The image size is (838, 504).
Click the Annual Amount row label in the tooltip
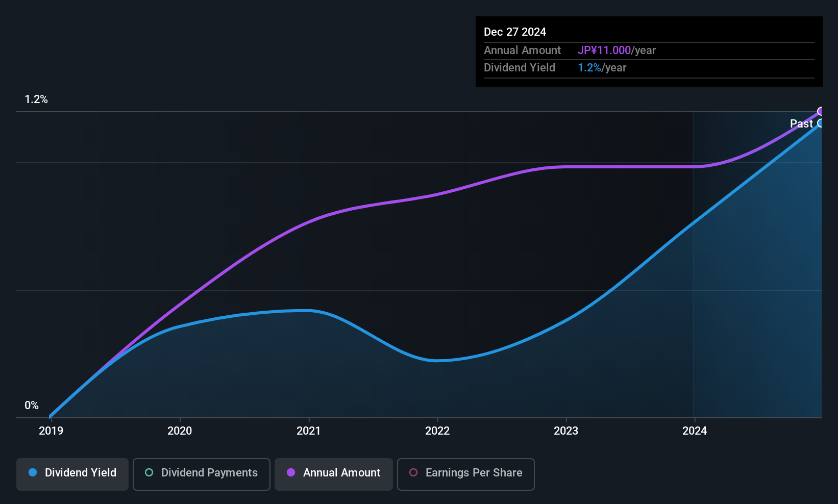(x=522, y=51)
